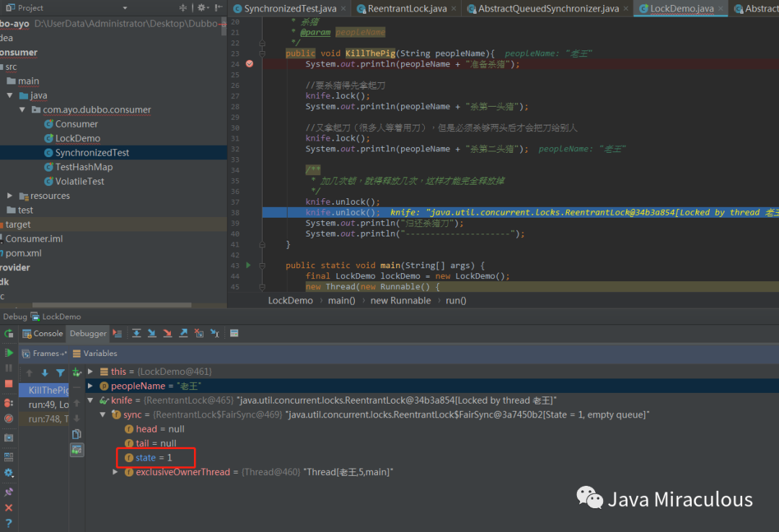Toggle Show Watches in Variables view
The image size is (779, 532).
coord(76,450)
